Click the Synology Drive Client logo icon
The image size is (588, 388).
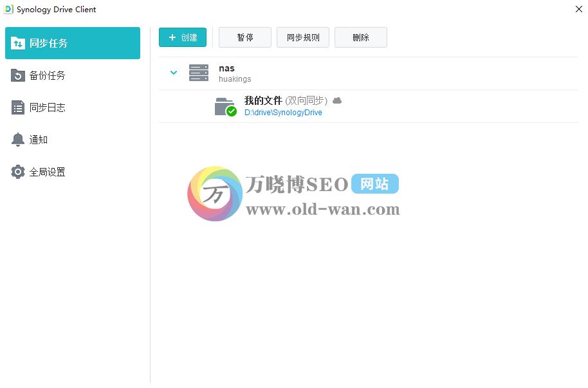pyautogui.click(x=8, y=9)
